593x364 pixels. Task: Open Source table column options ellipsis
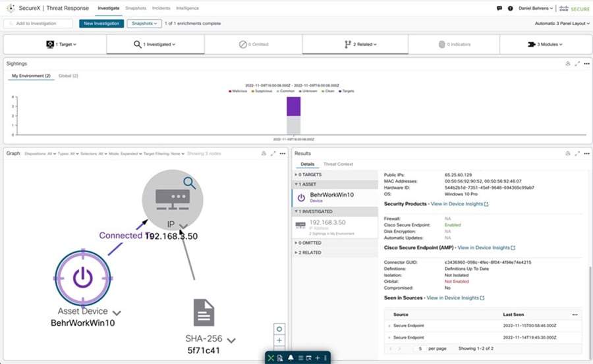575,315
